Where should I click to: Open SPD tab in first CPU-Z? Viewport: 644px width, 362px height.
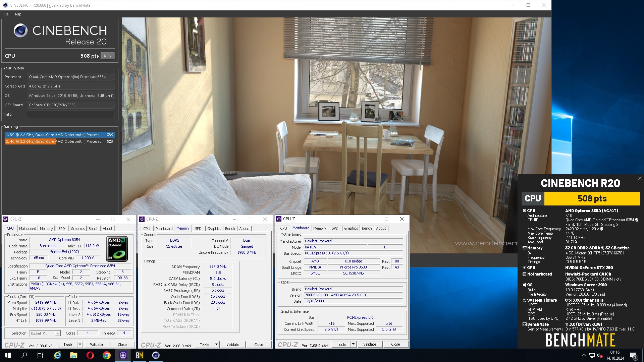coord(62,229)
